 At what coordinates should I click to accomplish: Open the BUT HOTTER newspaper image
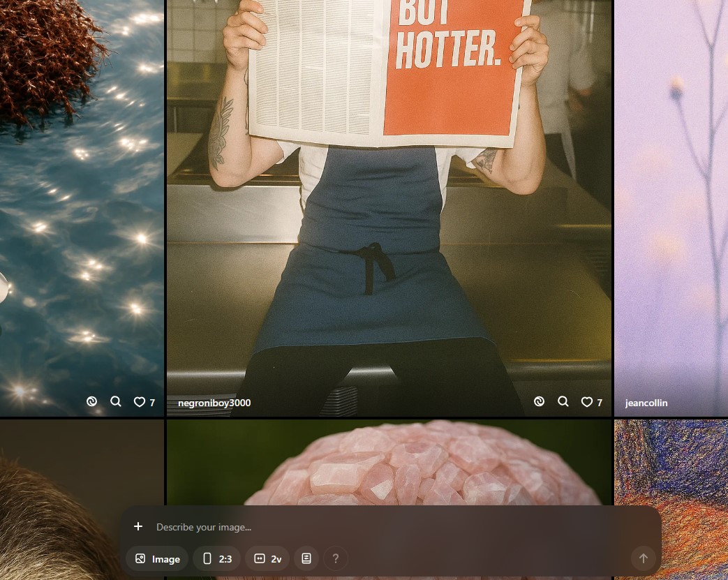pyautogui.click(x=389, y=209)
